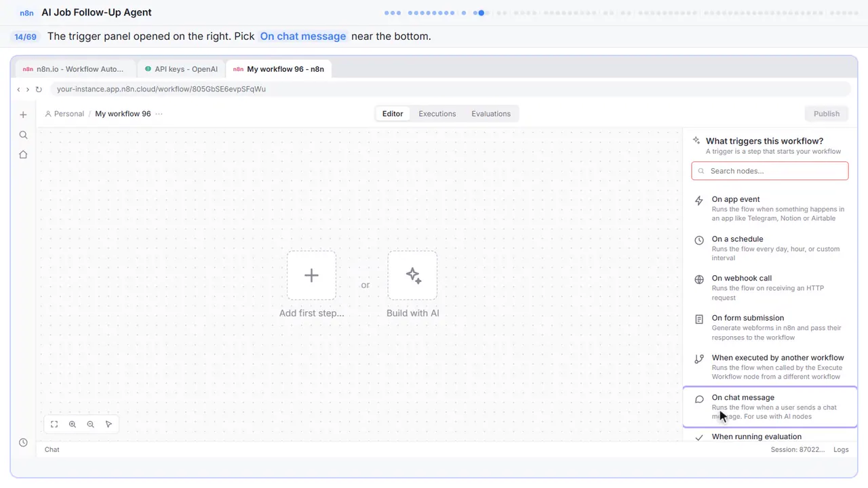
Task: Go back with the browser back arrow
Action: click(18, 89)
